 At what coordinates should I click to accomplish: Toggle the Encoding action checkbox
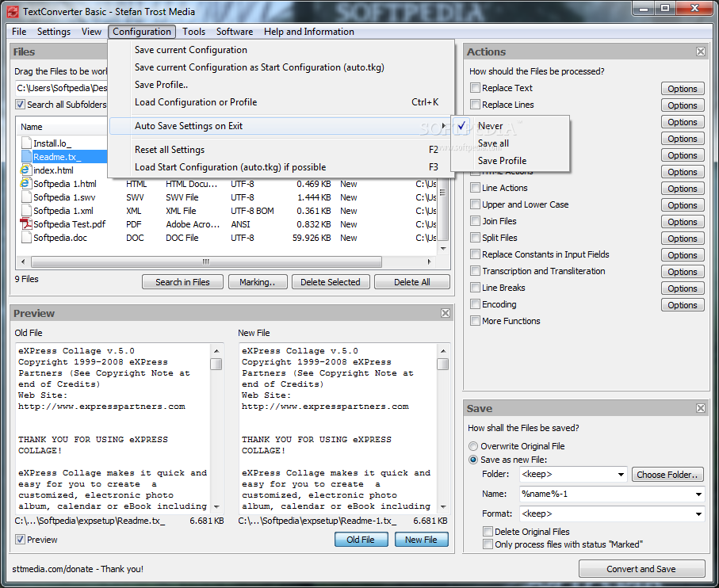pos(475,304)
